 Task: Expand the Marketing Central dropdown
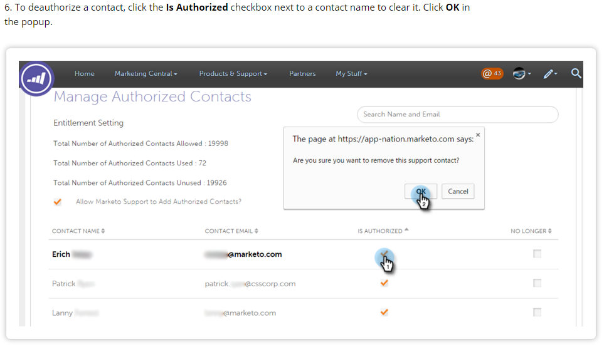pyautogui.click(x=146, y=73)
